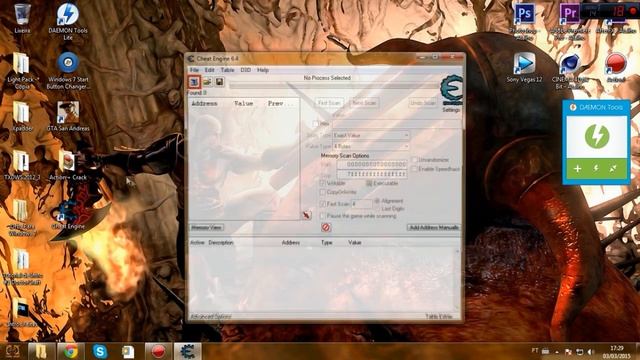Open the Xpadder desktop folder
The image size is (640, 360).
[22, 116]
